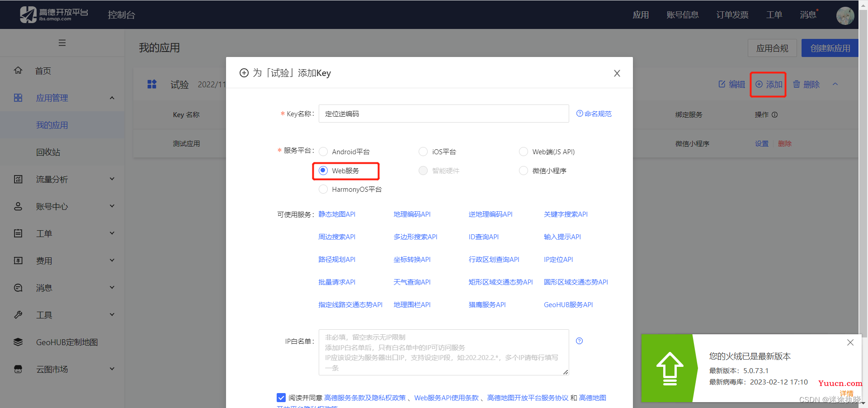Select 我的应用 in the sidebar

coord(52,125)
